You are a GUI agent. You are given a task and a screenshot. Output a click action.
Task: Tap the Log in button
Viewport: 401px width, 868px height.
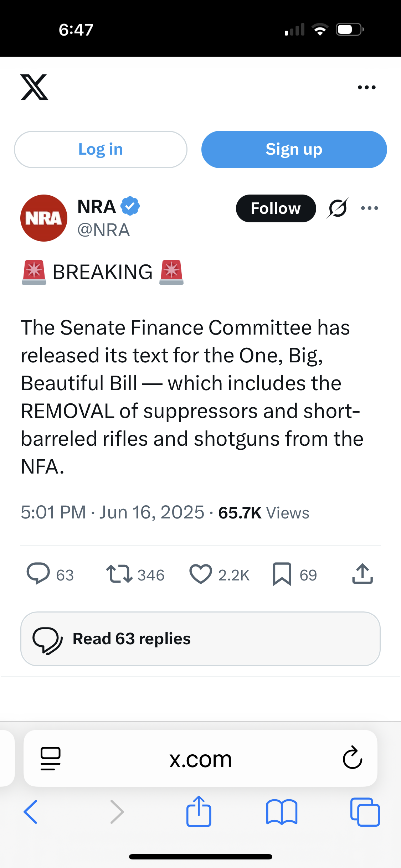pos(101,149)
